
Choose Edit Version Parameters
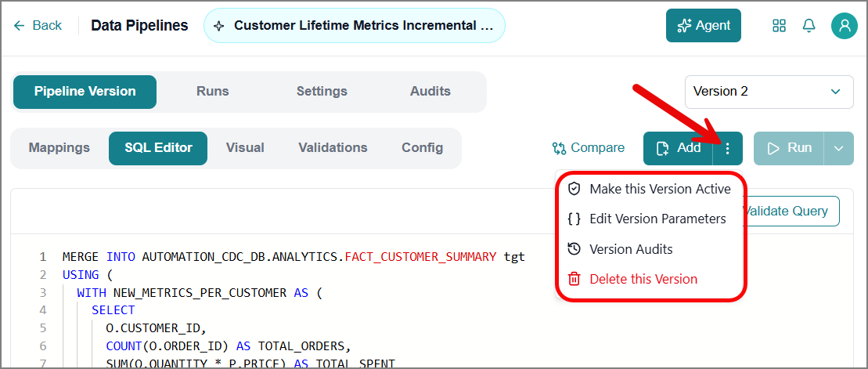tap(650, 219)
